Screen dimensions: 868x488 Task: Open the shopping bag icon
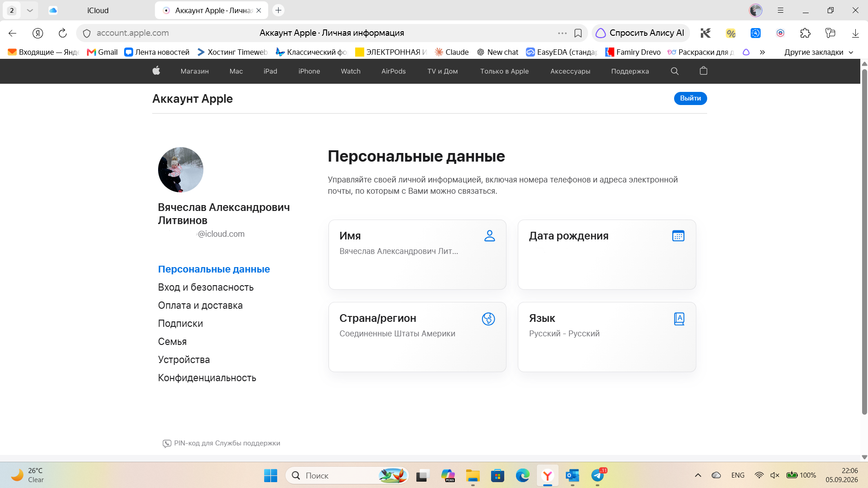point(704,71)
